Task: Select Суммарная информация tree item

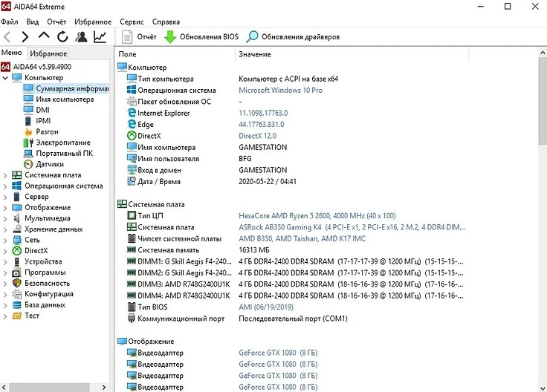Action: point(66,88)
